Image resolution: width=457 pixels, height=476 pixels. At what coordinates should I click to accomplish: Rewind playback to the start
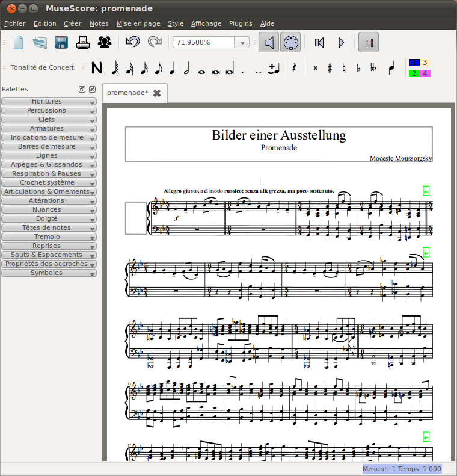click(x=319, y=43)
